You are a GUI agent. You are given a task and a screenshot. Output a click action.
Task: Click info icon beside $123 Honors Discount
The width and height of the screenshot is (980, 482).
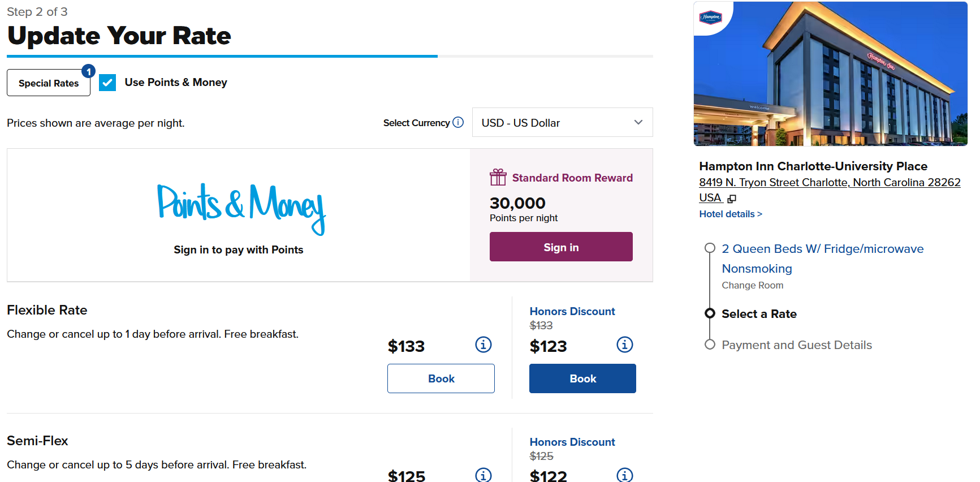(624, 345)
